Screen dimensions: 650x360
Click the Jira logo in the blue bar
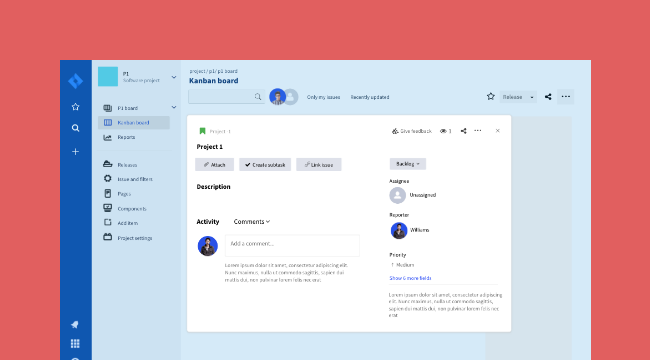(75, 81)
